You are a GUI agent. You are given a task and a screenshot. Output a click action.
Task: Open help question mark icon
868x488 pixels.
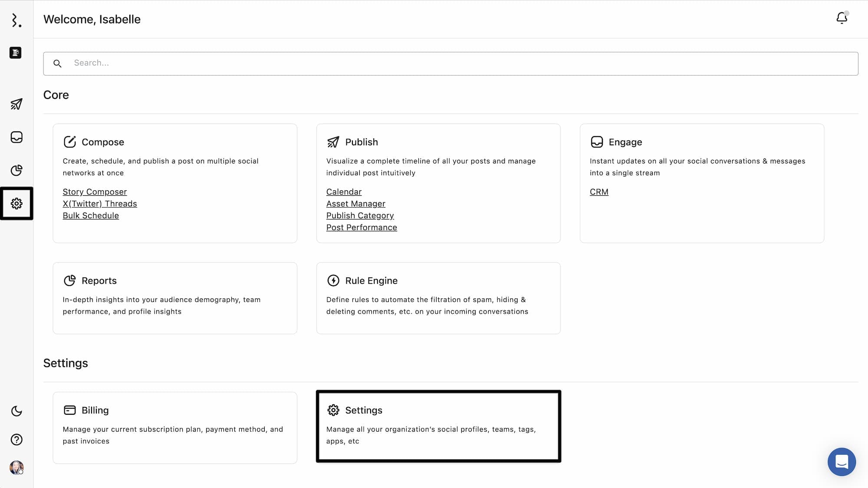pyautogui.click(x=16, y=439)
